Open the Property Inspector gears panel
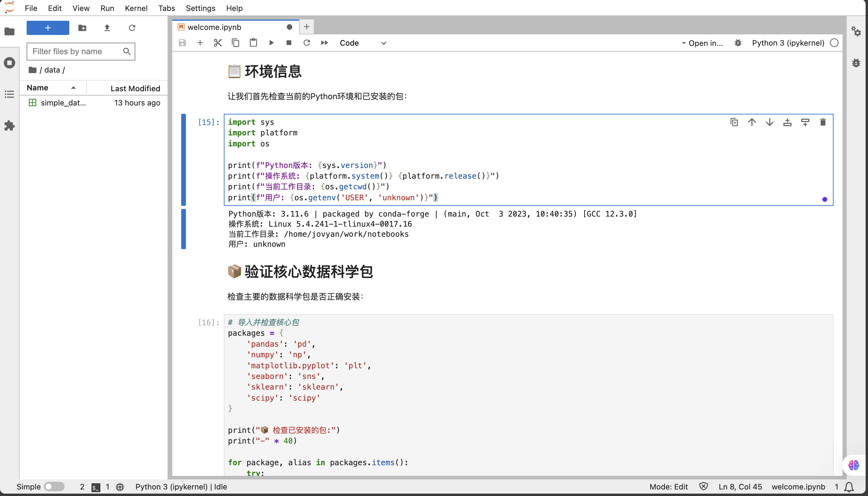Viewport: 868px width, 496px height. 856,31
